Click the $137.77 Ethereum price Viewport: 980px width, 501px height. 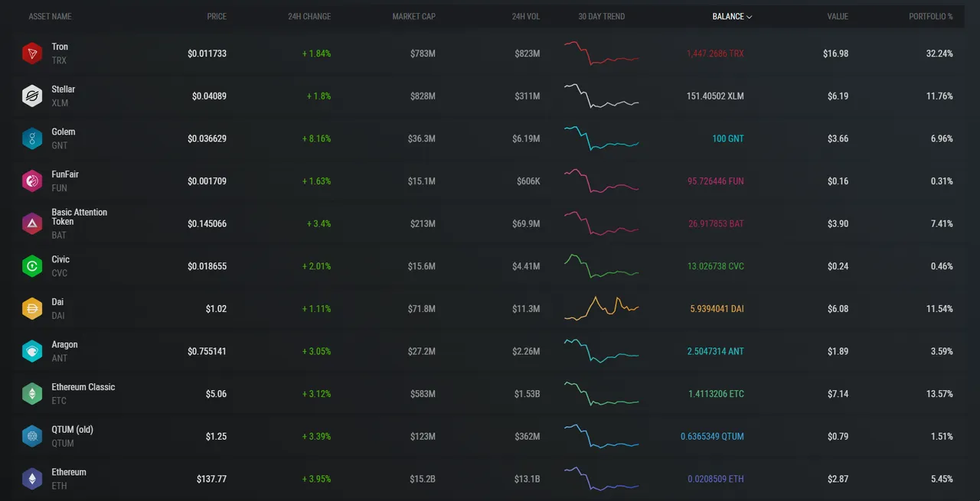tap(211, 479)
